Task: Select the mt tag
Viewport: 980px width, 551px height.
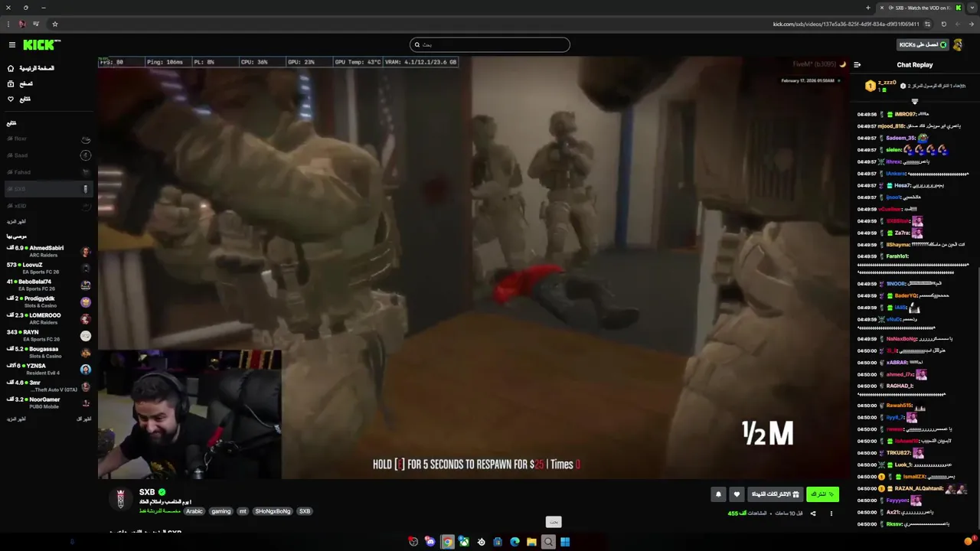Action: click(243, 511)
